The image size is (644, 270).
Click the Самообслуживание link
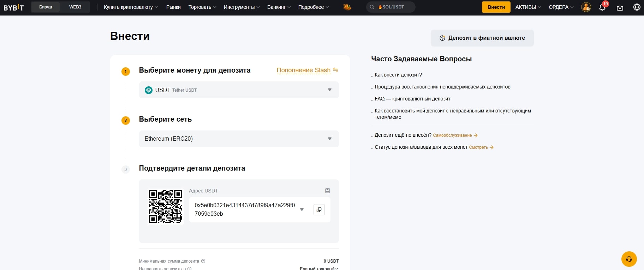click(455, 135)
